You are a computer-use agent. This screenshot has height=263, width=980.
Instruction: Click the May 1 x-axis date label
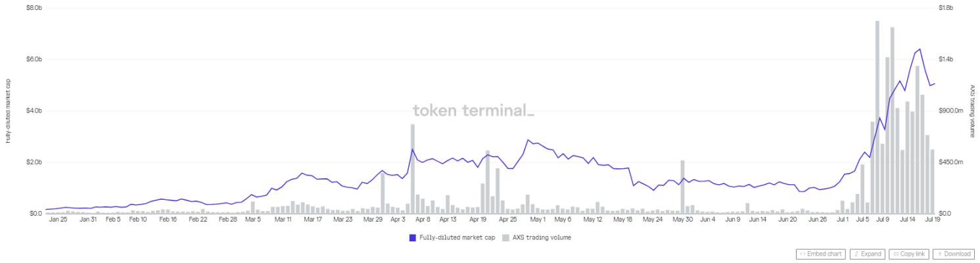pyautogui.click(x=538, y=220)
